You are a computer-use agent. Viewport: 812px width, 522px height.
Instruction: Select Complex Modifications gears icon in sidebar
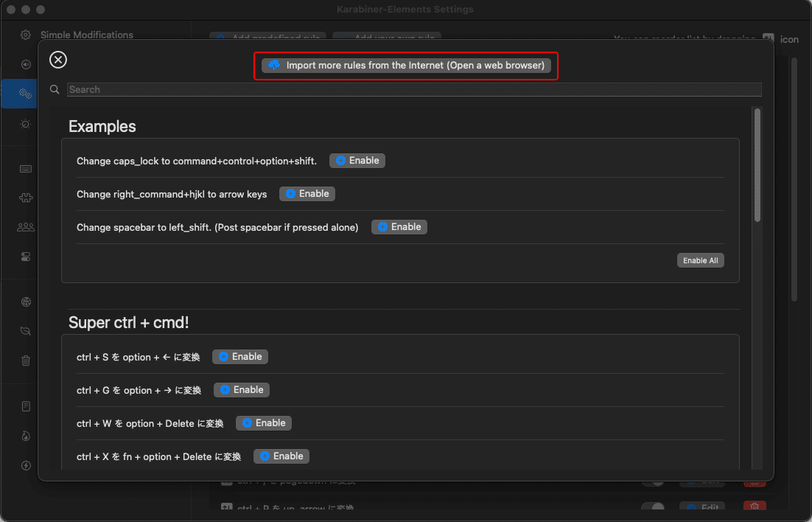[25, 94]
